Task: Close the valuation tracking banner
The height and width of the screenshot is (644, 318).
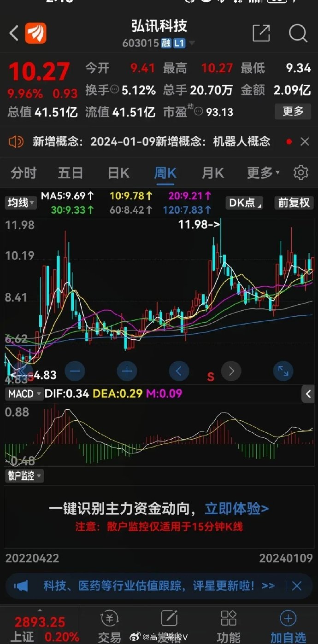Action: coord(297,586)
